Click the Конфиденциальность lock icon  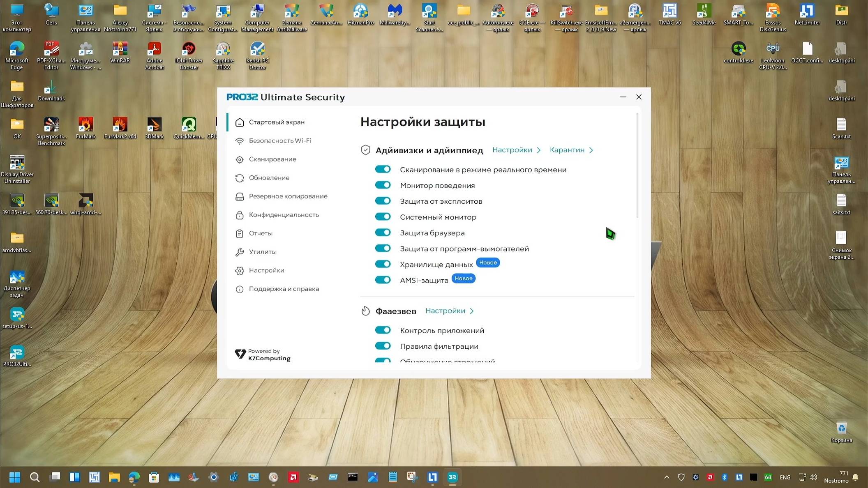pyautogui.click(x=240, y=215)
